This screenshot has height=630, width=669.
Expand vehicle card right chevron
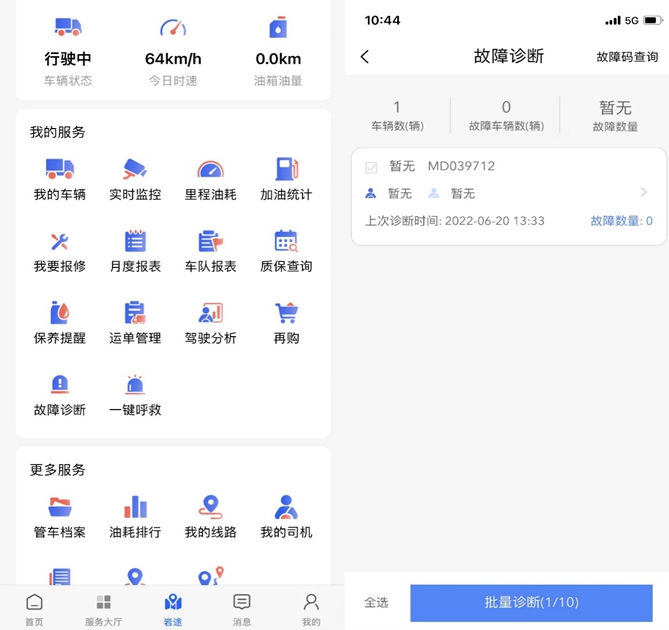(643, 193)
